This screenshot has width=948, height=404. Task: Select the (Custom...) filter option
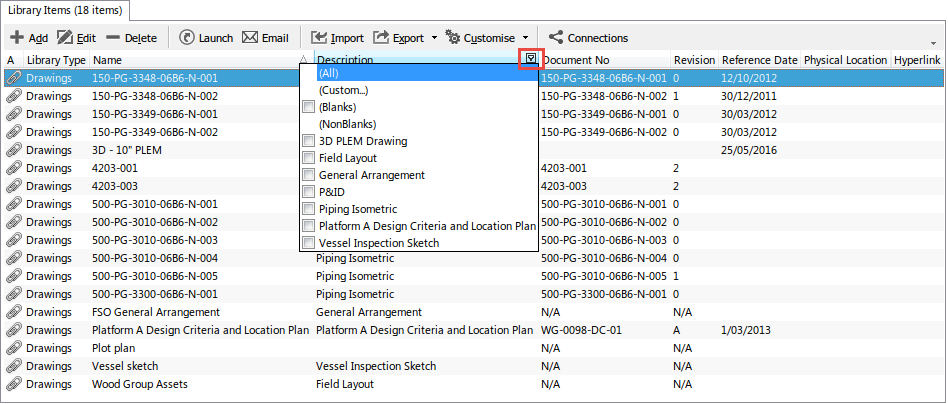click(342, 90)
